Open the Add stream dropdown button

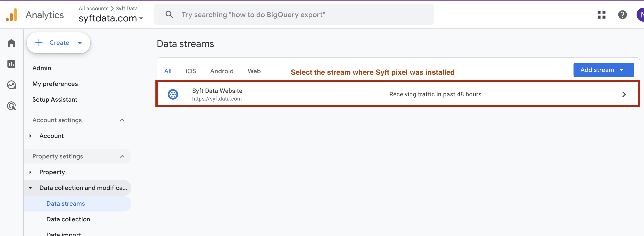604,70
